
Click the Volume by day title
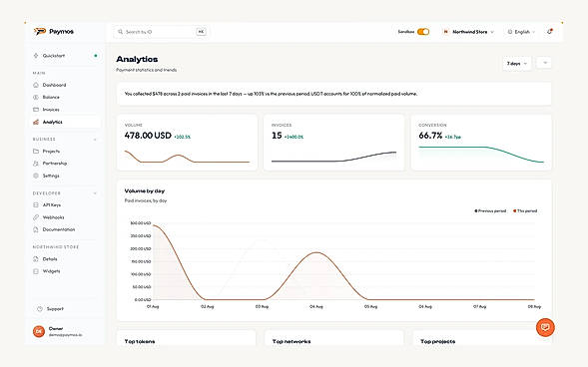tap(145, 191)
